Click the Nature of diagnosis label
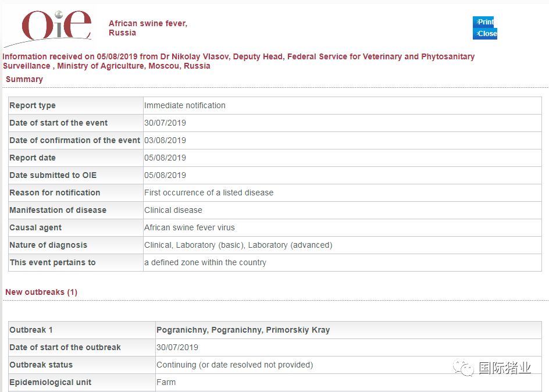The image size is (549, 392). pos(49,245)
